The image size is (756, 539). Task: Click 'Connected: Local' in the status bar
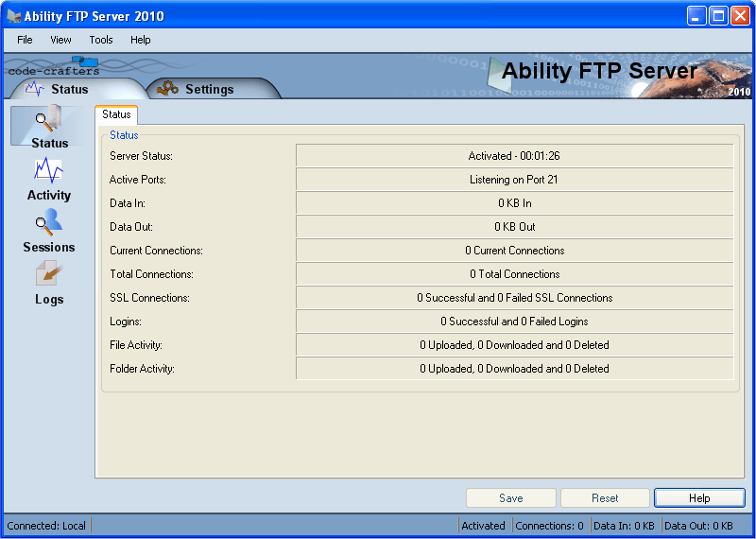(46, 526)
